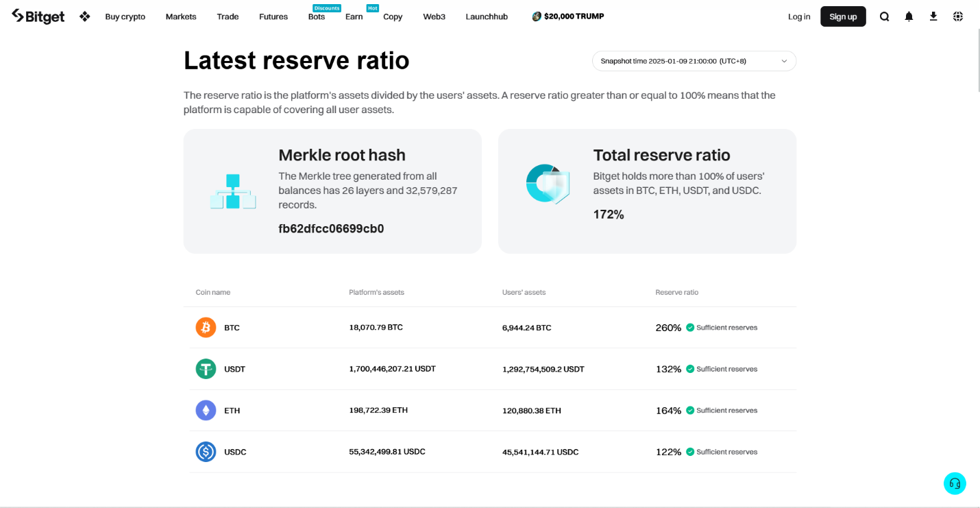
Task: Open the customer support headset icon
Action: tap(955, 483)
